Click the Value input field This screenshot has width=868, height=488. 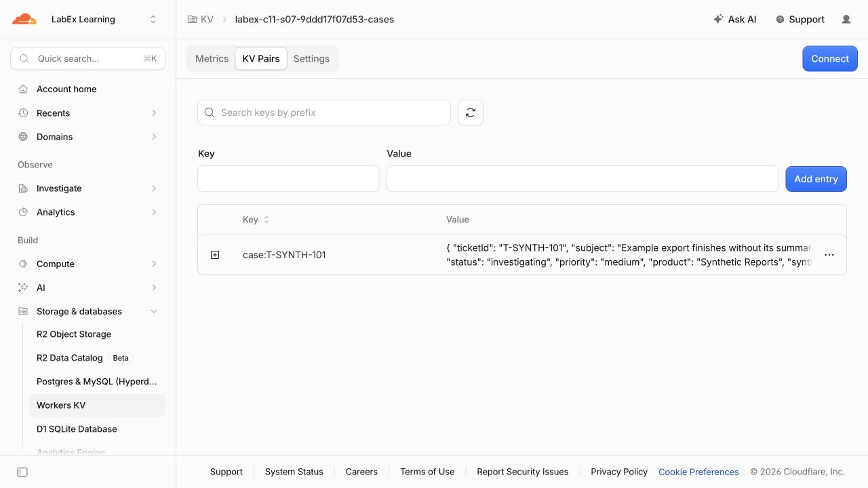point(583,179)
